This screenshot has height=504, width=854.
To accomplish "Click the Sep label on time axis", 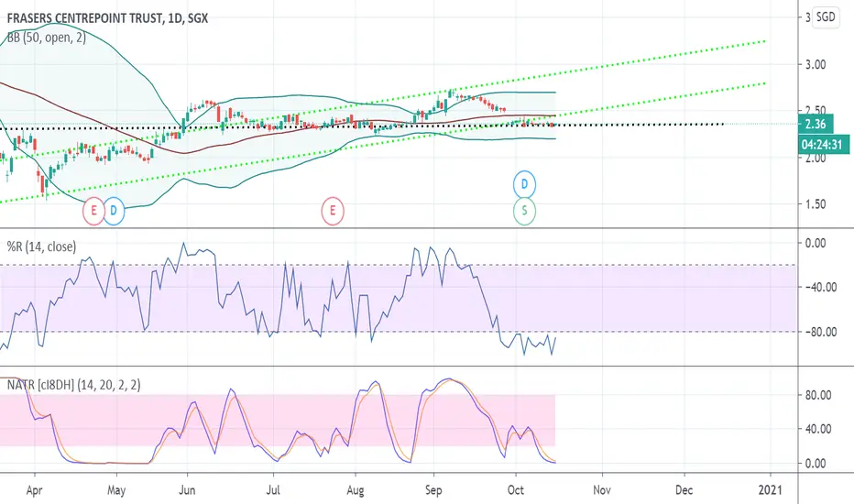I will click(x=433, y=490).
